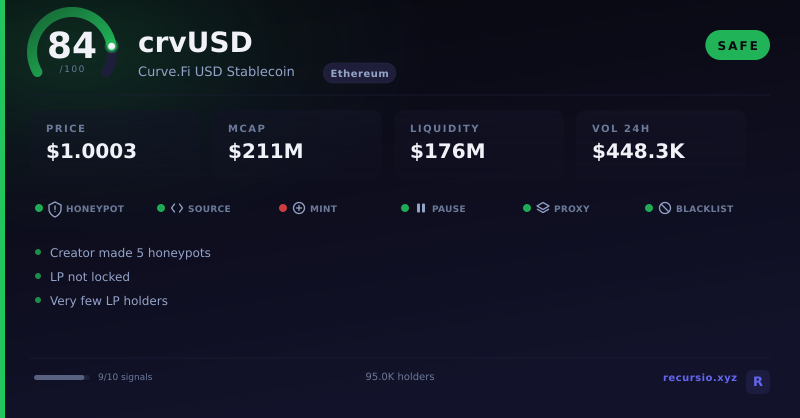Select the Ethereum chain tag
Image resolution: width=800 pixels, height=418 pixels.
359,73
